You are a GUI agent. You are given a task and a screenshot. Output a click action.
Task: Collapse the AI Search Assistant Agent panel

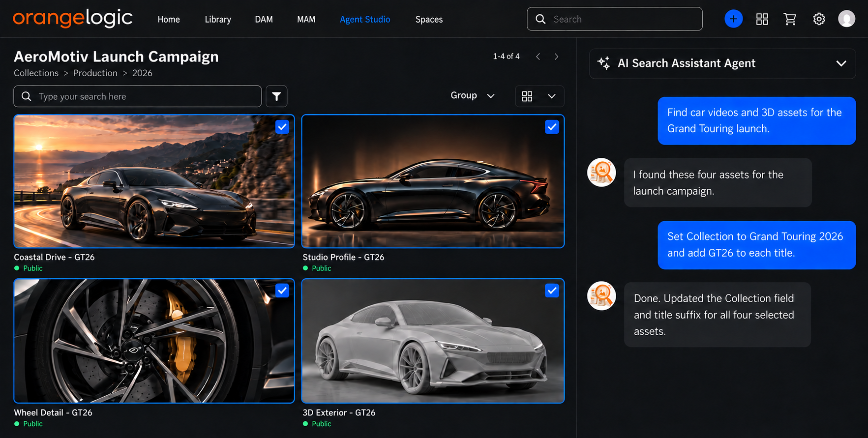[841, 63]
